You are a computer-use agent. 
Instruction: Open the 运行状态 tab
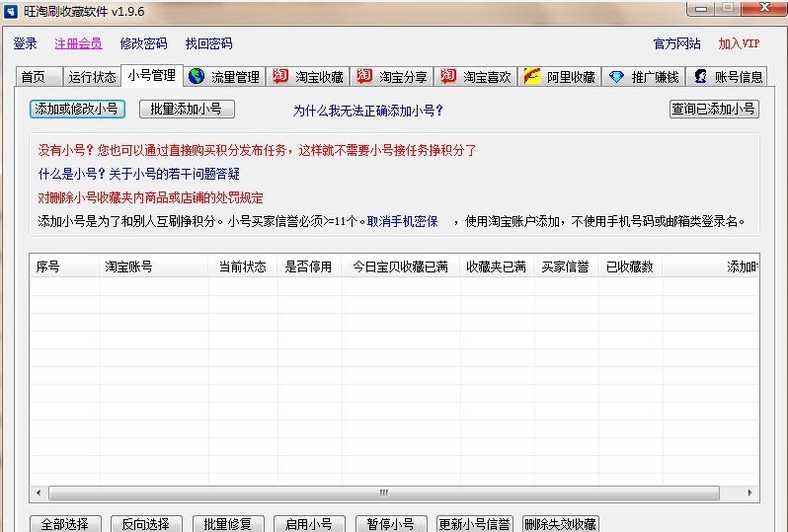(x=92, y=77)
